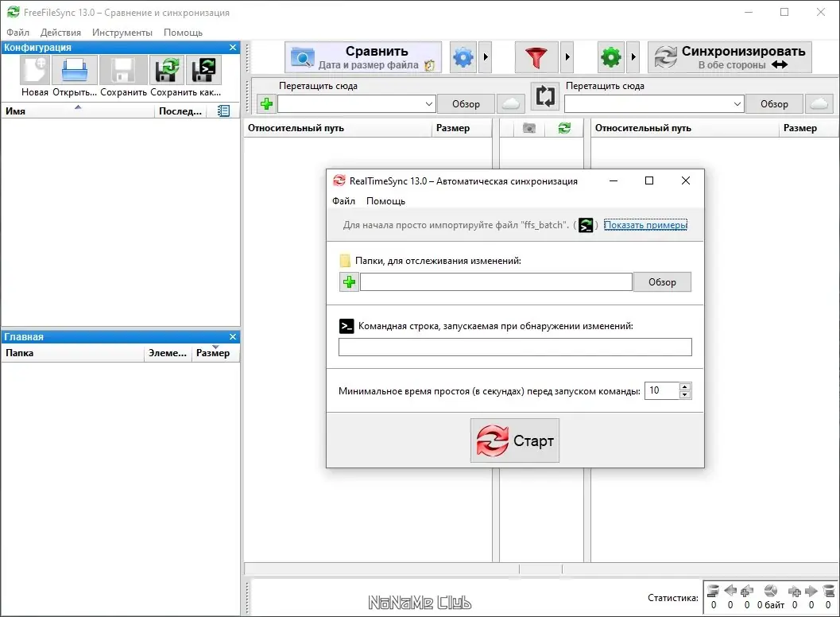
Task: Click the watched folders path field
Action: point(496,282)
